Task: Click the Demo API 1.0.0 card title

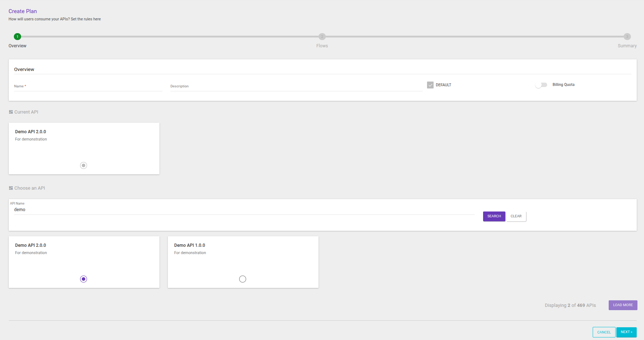Action: tap(190, 245)
